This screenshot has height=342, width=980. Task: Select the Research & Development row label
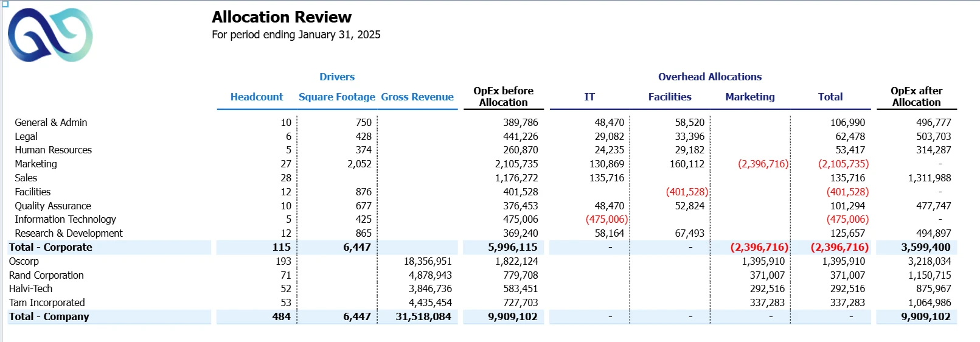pos(69,233)
